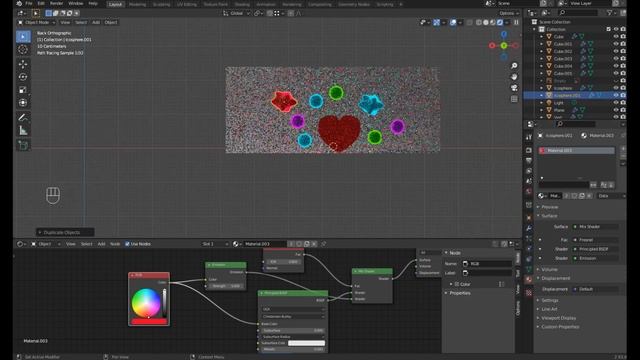Toggle Plane visibility eye icon
The height and width of the screenshot is (360, 640).
pos(616,110)
